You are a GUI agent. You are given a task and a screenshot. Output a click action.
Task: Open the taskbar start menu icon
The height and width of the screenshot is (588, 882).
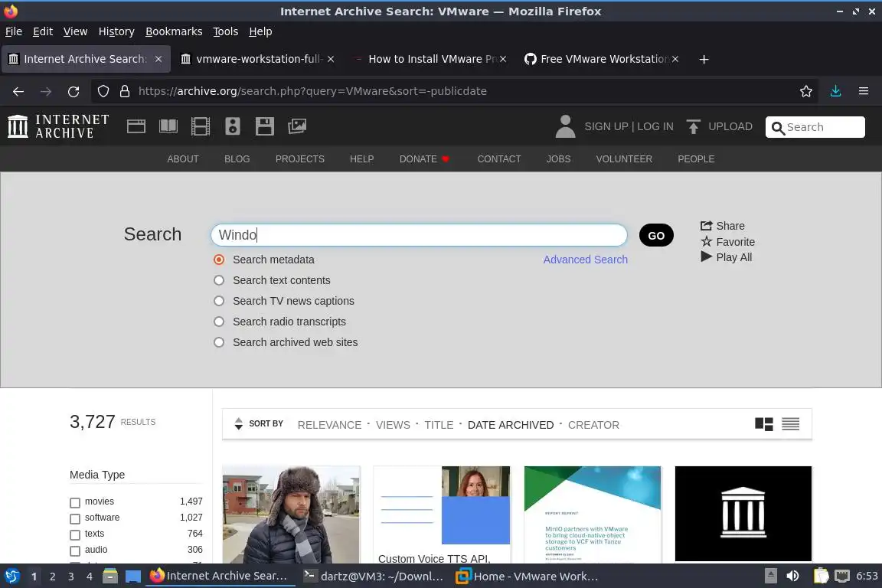(x=12, y=577)
